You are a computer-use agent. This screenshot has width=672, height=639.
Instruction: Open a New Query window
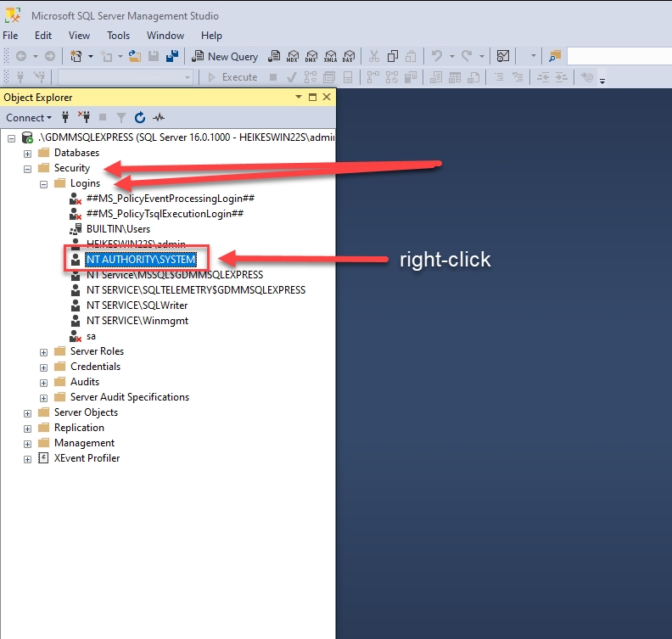click(225, 57)
